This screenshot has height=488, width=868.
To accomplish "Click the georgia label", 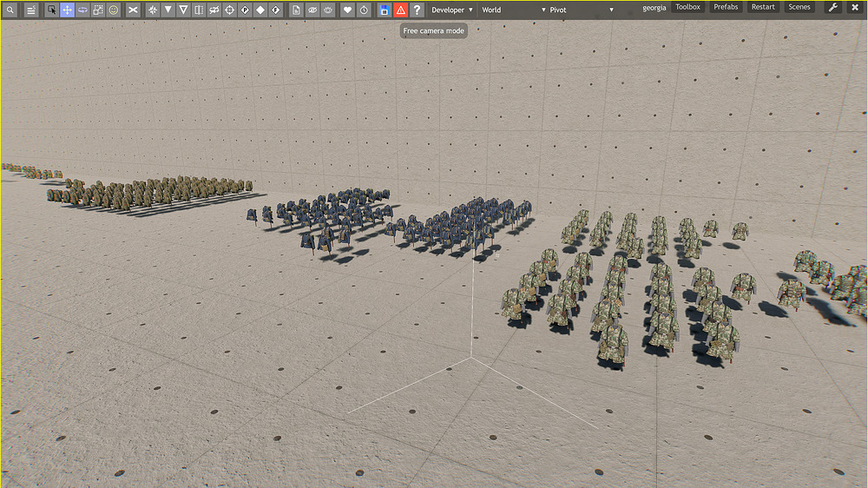I will pyautogui.click(x=654, y=8).
